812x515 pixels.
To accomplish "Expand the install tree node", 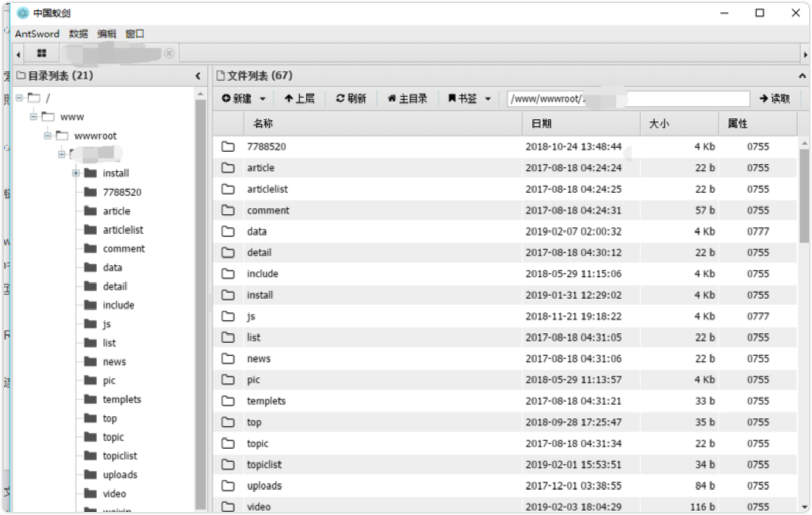I will 75,173.
